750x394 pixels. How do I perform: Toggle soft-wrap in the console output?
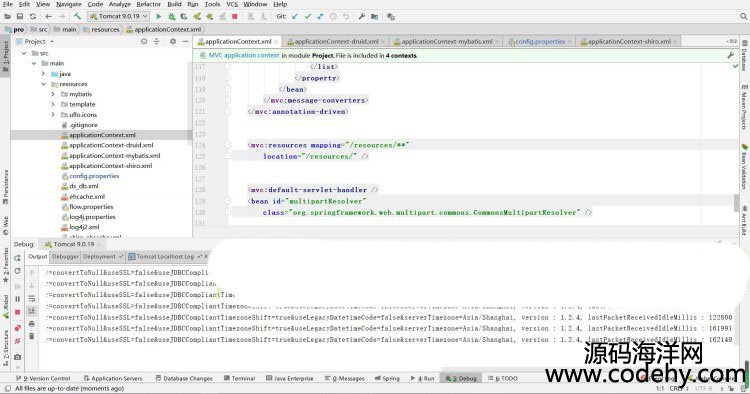[32, 299]
